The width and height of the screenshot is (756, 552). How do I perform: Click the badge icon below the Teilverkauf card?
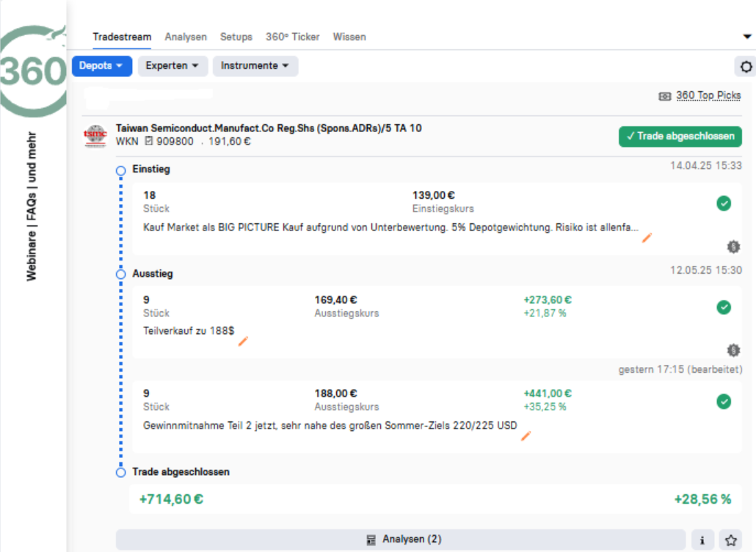[x=733, y=350]
